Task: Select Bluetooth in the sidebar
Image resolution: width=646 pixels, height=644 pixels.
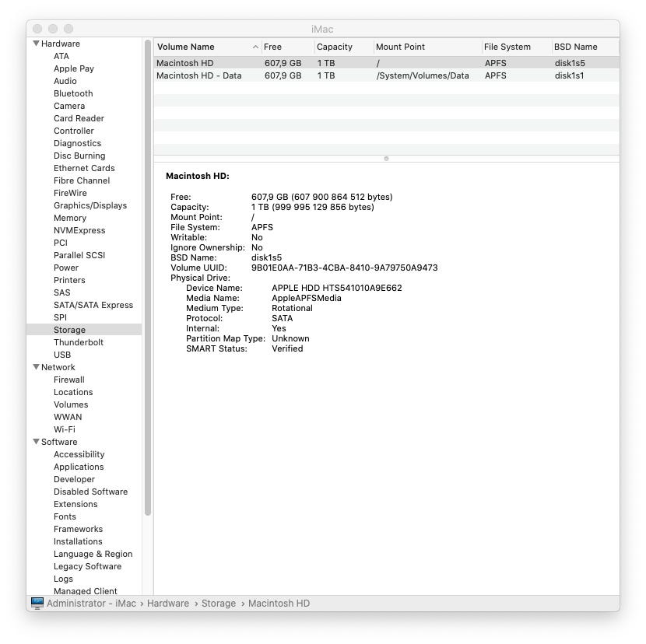Action: click(x=73, y=93)
